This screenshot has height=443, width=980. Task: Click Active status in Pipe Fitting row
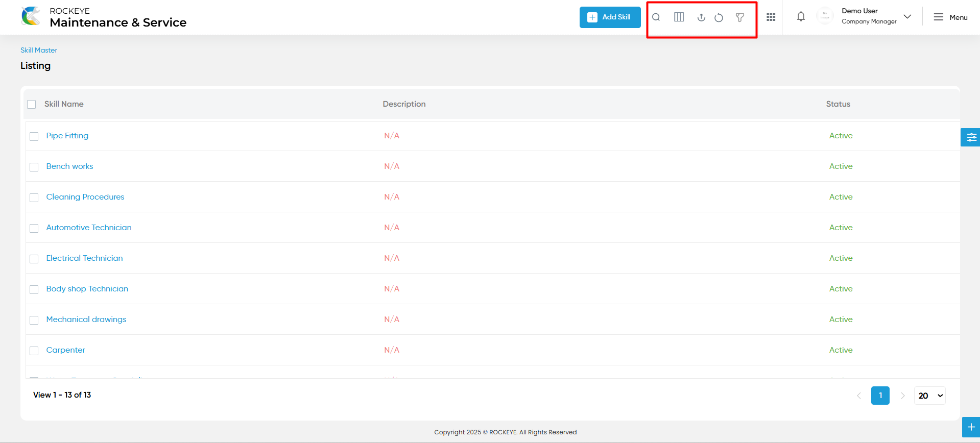841,136
